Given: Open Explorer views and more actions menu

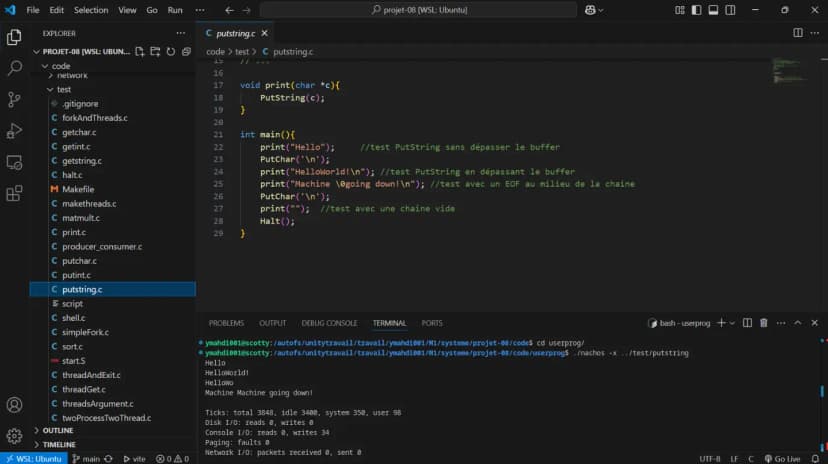Looking at the screenshot, I should (181, 33).
